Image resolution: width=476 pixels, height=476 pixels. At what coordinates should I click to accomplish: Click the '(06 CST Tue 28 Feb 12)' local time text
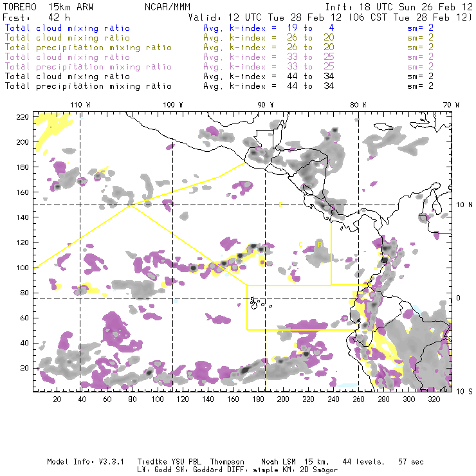tap(410, 17)
